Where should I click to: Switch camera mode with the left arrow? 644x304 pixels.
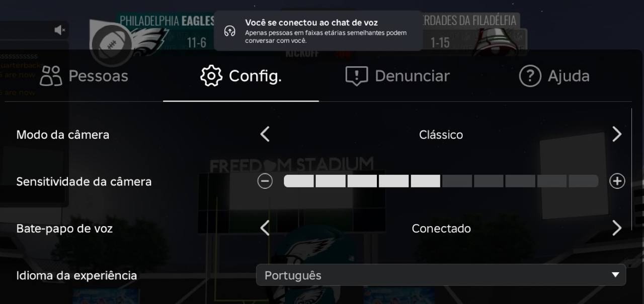[x=265, y=134]
